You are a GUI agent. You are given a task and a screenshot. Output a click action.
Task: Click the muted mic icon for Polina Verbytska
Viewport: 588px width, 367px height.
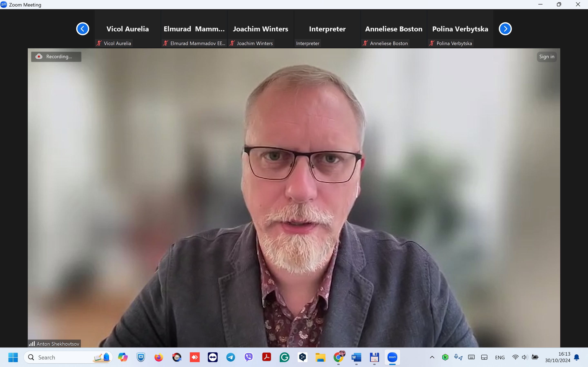click(x=432, y=43)
